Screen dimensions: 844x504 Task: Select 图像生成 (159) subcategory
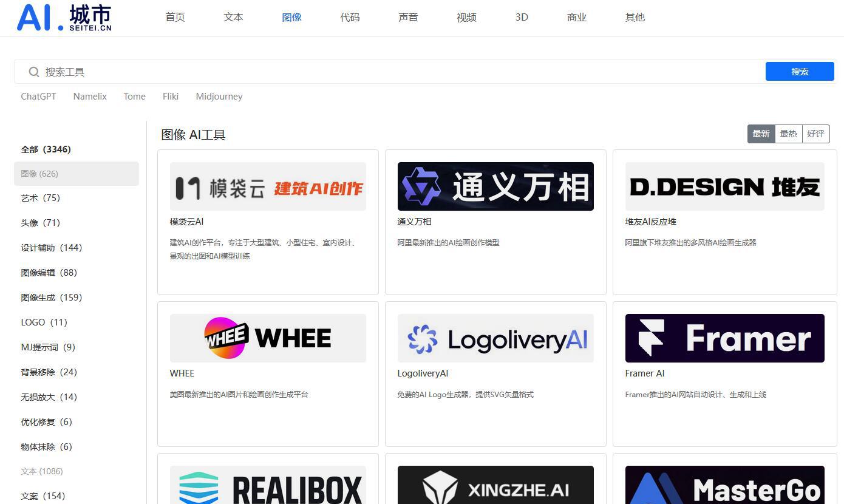pyautogui.click(x=52, y=298)
